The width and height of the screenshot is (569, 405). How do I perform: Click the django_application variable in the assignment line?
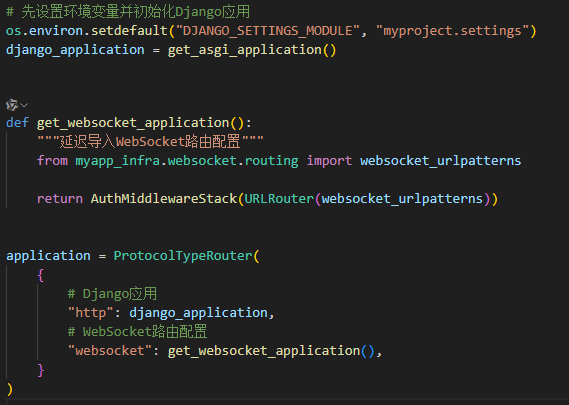click(75, 50)
